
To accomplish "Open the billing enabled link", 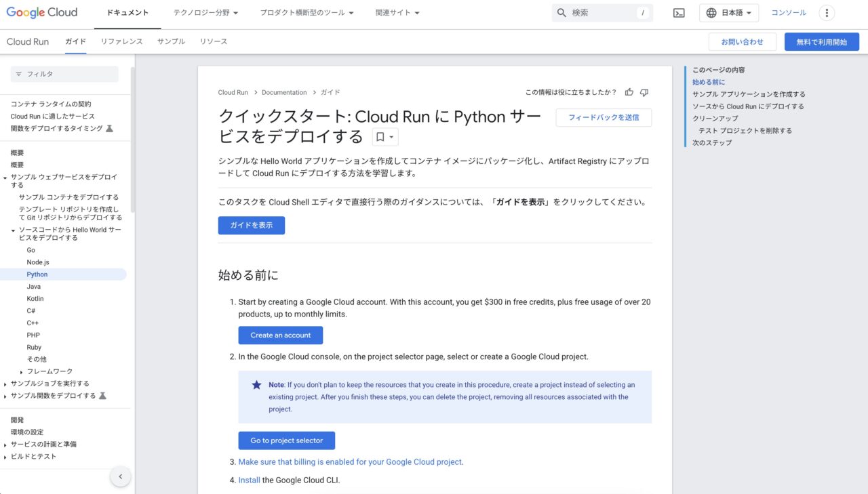I will [x=350, y=462].
